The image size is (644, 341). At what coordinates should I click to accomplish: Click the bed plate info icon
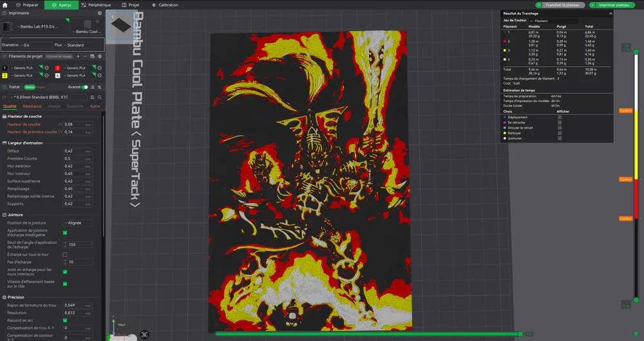pyautogui.click(x=97, y=21)
